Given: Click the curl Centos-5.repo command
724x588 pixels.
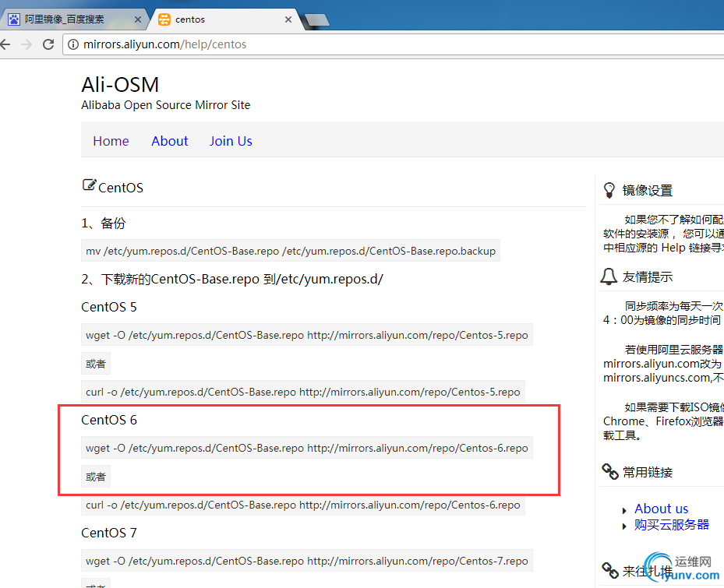Looking at the screenshot, I should 303,392.
